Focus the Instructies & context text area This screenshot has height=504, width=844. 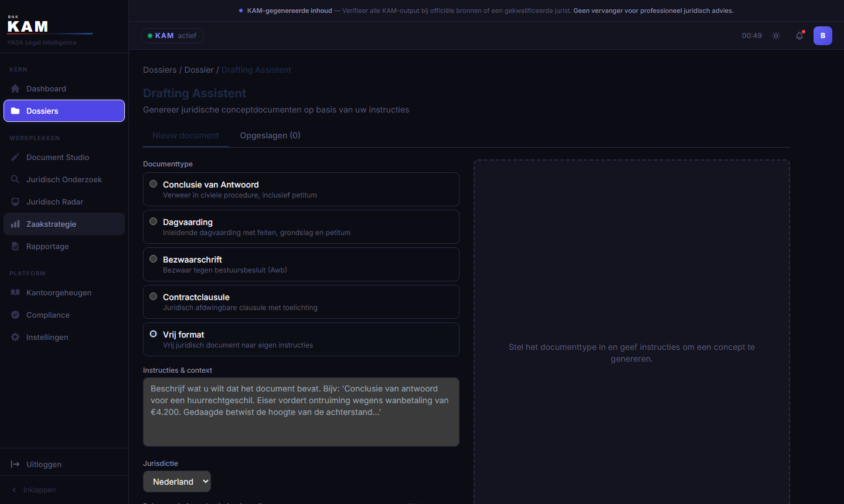pos(301,412)
